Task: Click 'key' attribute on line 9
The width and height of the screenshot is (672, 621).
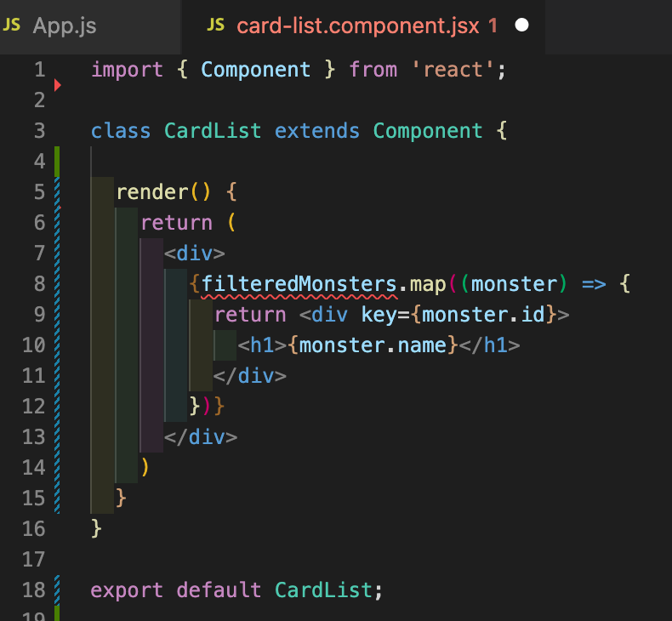Action: pos(379,316)
